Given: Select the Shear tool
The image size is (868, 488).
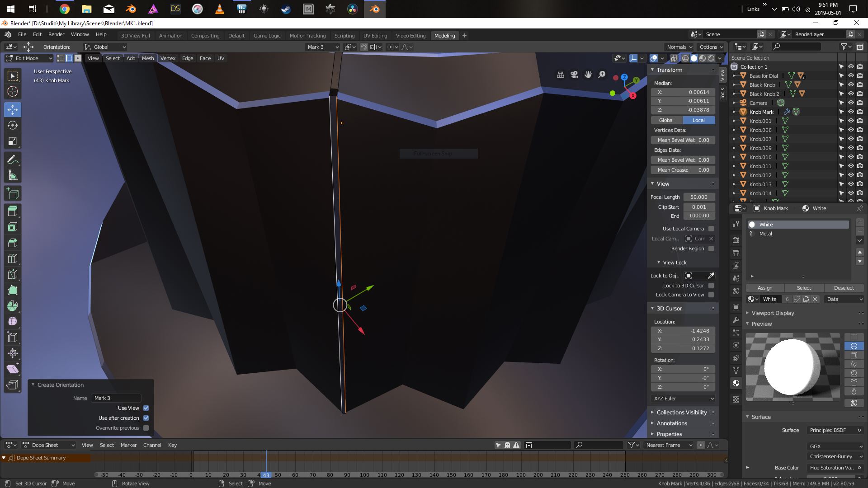Looking at the screenshot, I should [13, 369].
